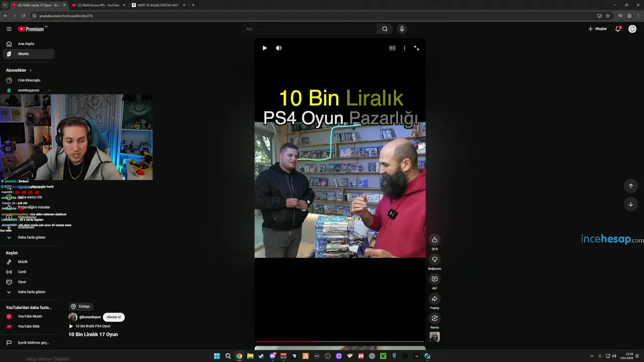Select Shorts in the sidebar
The height and width of the screenshot is (362, 644).
(x=28, y=54)
